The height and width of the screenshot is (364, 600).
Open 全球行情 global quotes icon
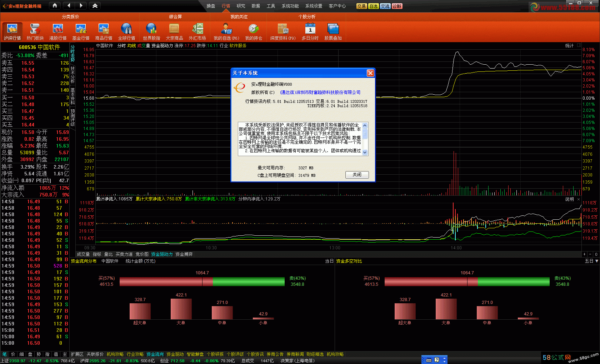(x=126, y=32)
